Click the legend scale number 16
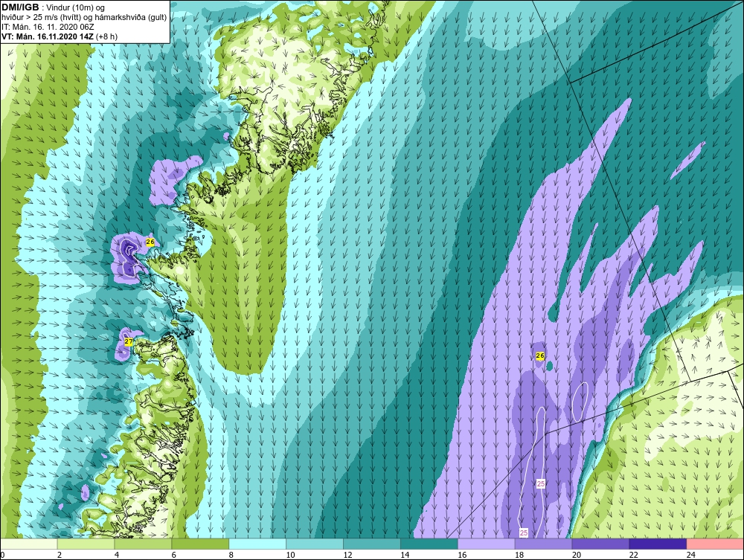The width and height of the screenshot is (744, 560). [462, 555]
